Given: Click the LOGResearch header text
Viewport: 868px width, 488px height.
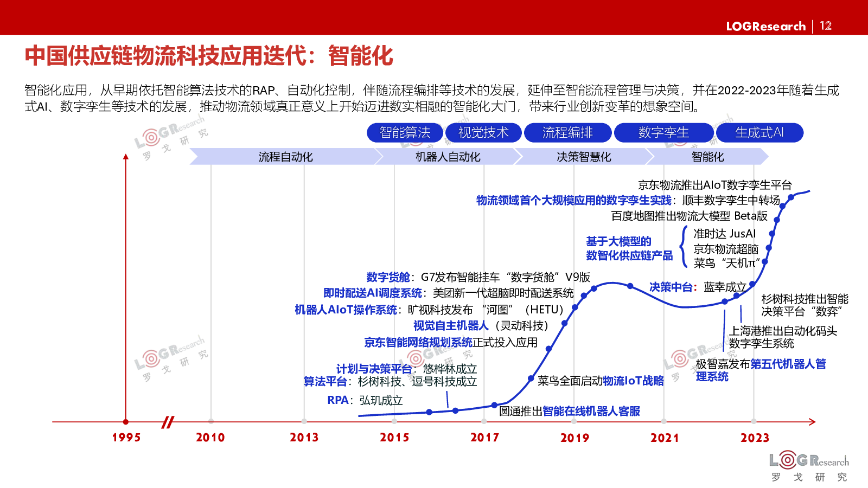Looking at the screenshot, I should tap(765, 26).
